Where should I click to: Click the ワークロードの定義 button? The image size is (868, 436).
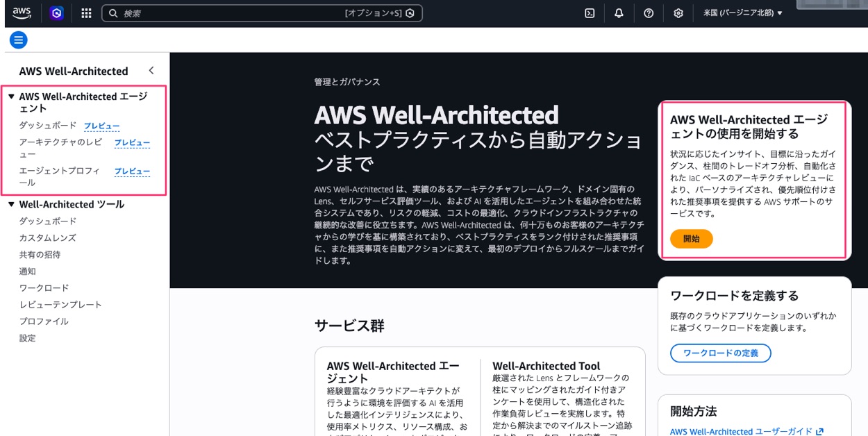[x=721, y=353]
